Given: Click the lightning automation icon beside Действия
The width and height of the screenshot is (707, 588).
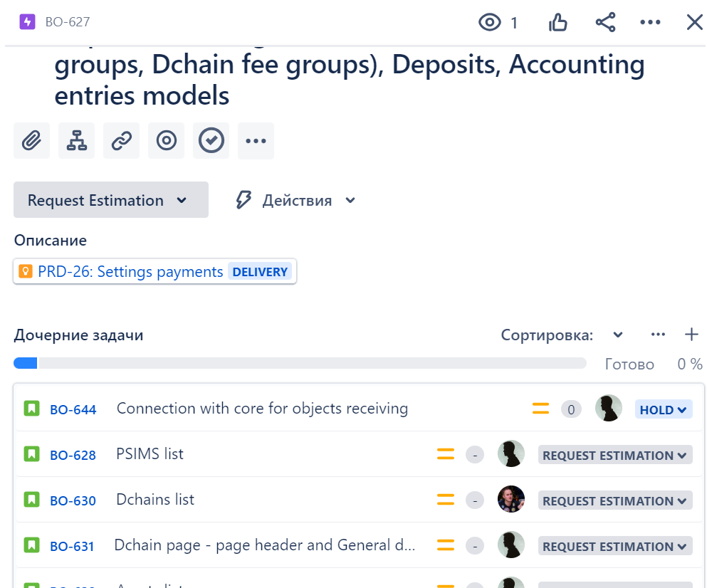Looking at the screenshot, I should tap(243, 200).
